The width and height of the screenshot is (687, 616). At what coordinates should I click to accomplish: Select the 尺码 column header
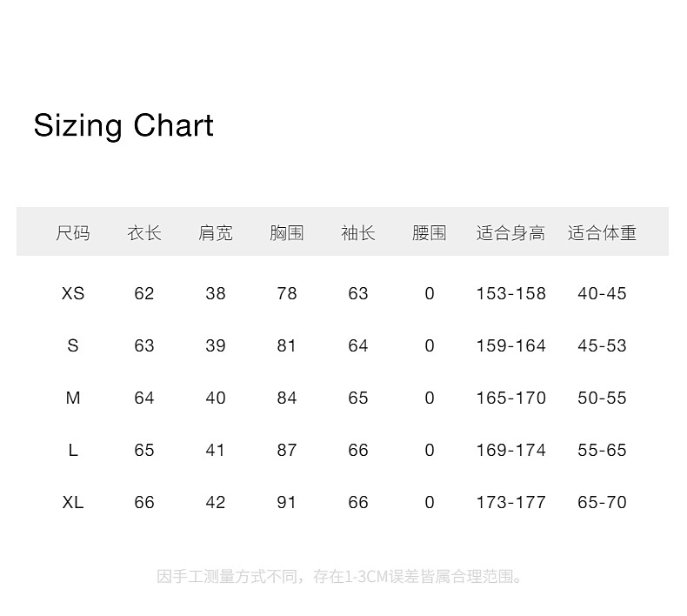point(73,233)
